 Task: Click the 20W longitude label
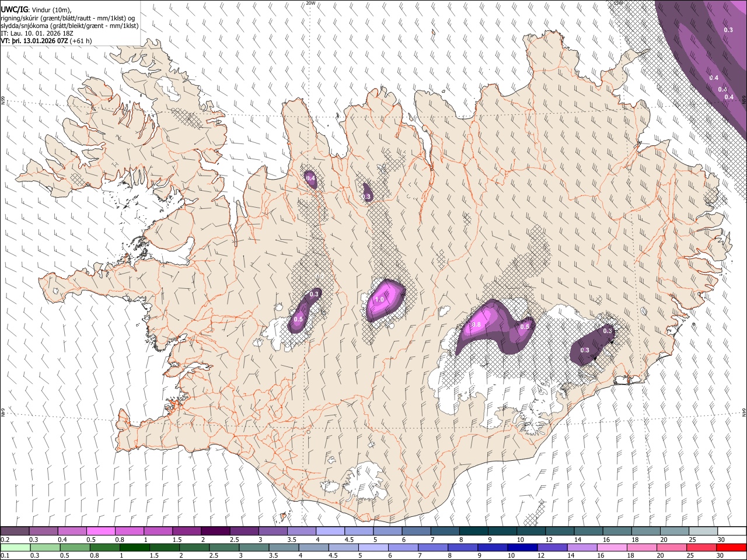click(x=310, y=3)
